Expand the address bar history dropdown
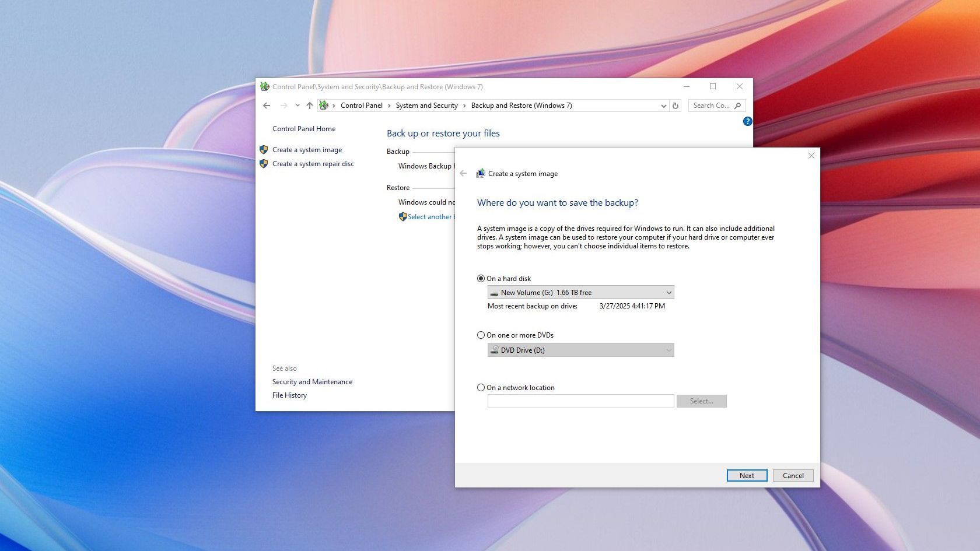980x551 pixels. (x=663, y=106)
